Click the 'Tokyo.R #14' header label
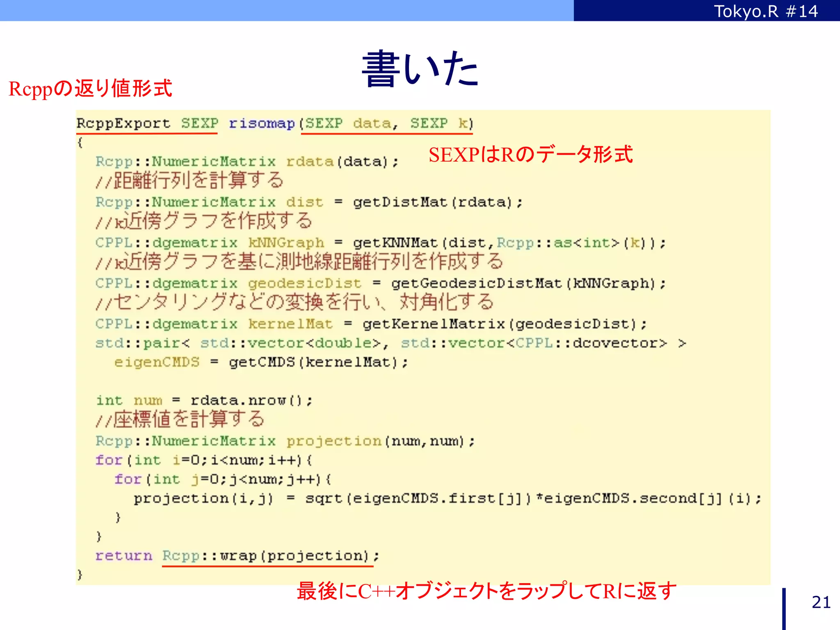 click(x=765, y=11)
